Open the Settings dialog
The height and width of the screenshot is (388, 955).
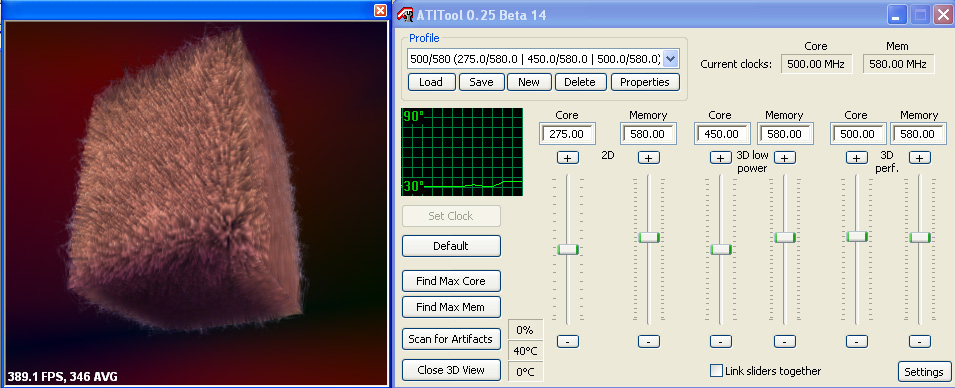tap(924, 372)
